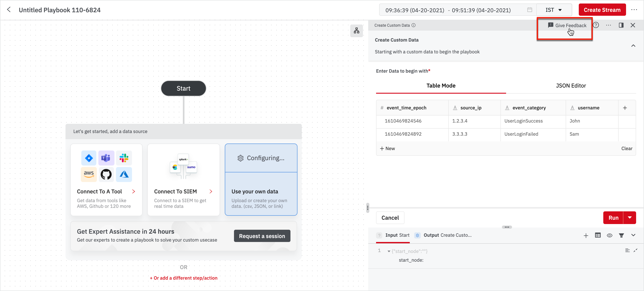Open the IST timezone dropdown
The image size is (644, 291).
point(554,10)
